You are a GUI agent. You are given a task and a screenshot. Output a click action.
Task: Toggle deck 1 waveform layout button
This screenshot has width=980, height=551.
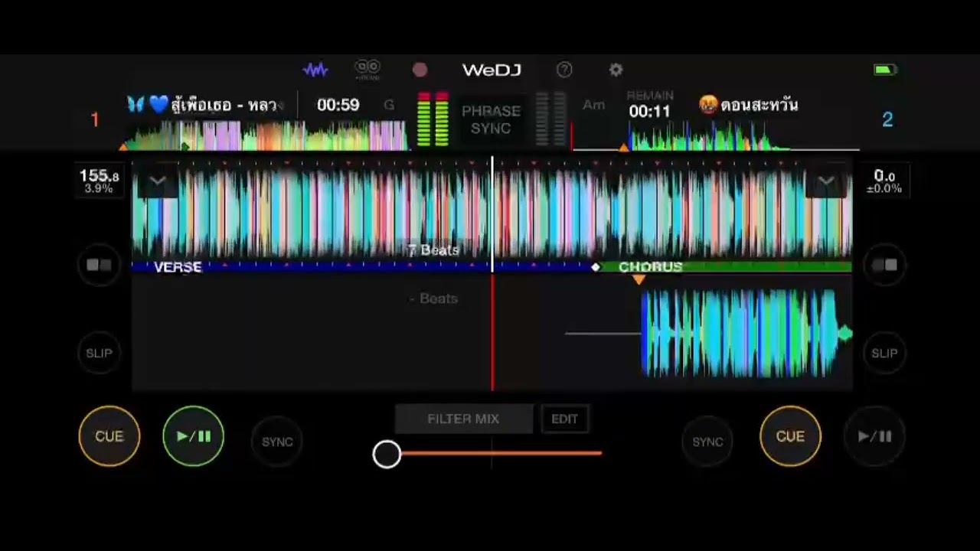[x=99, y=266]
